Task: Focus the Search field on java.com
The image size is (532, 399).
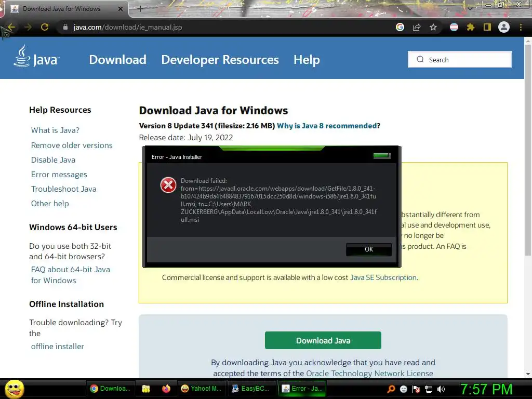Action: pyautogui.click(x=460, y=59)
